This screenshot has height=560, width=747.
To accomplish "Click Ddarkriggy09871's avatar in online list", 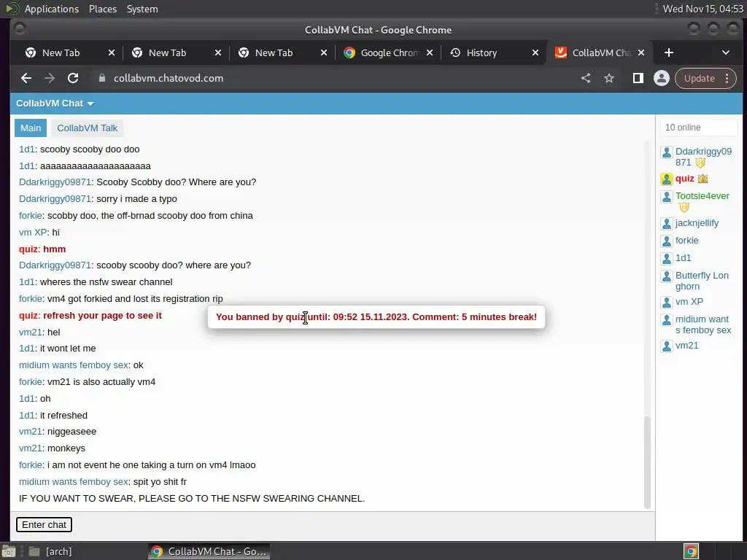I will [667, 152].
